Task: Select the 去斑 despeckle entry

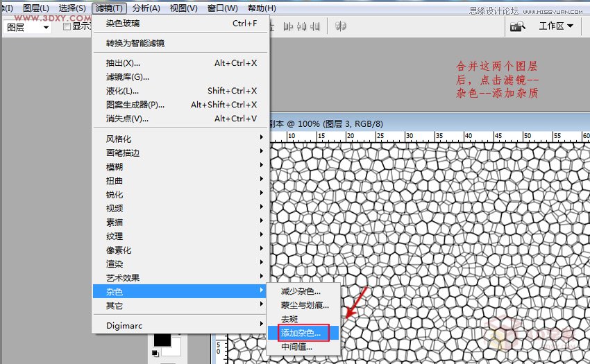Action: (x=303, y=319)
